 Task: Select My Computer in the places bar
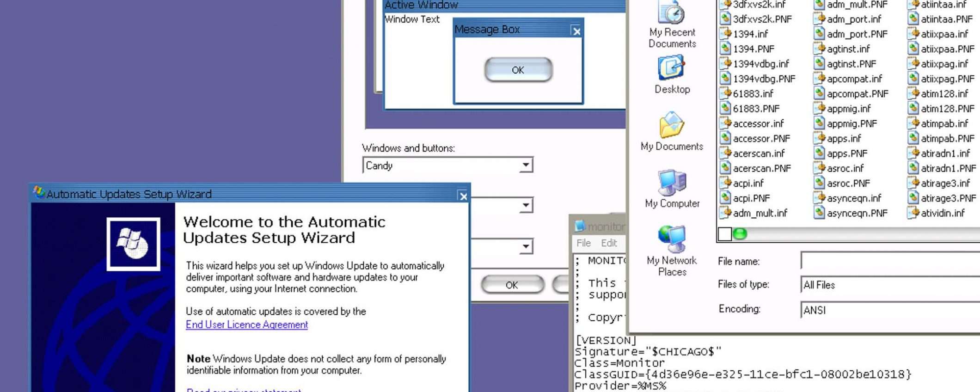pos(672,189)
